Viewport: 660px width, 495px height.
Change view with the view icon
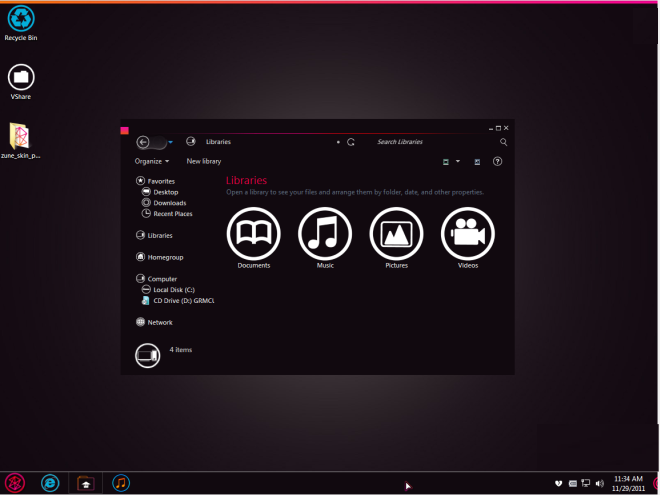click(446, 162)
